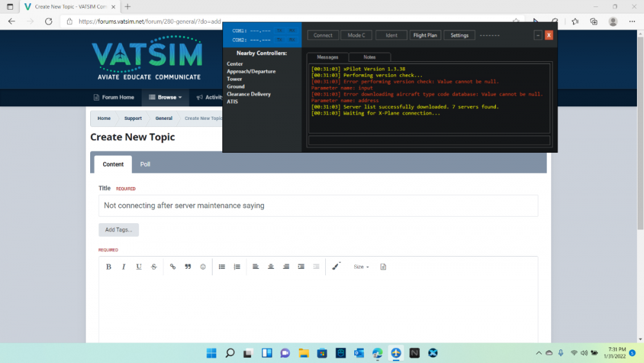
Task: Align text right in editor
Action: 286,266
